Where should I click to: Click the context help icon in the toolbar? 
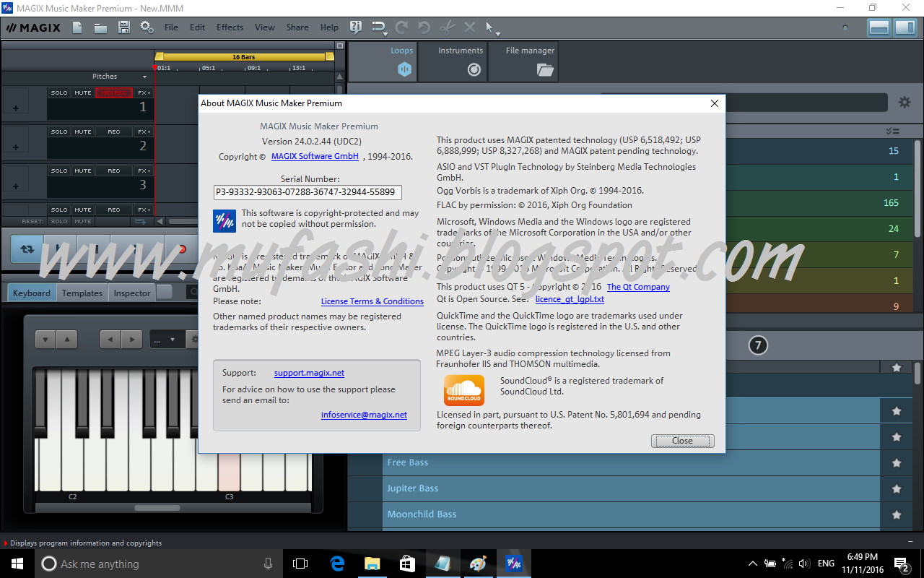(355, 27)
